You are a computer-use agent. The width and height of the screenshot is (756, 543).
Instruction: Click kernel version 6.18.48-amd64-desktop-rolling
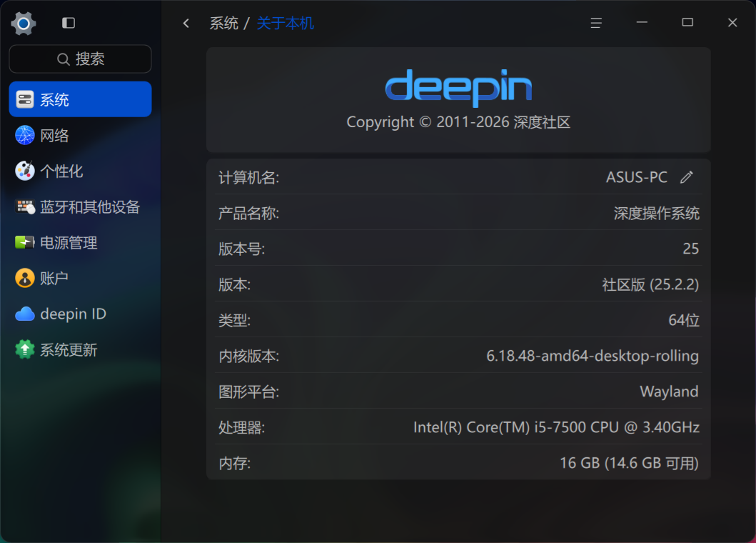coord(593,356)
